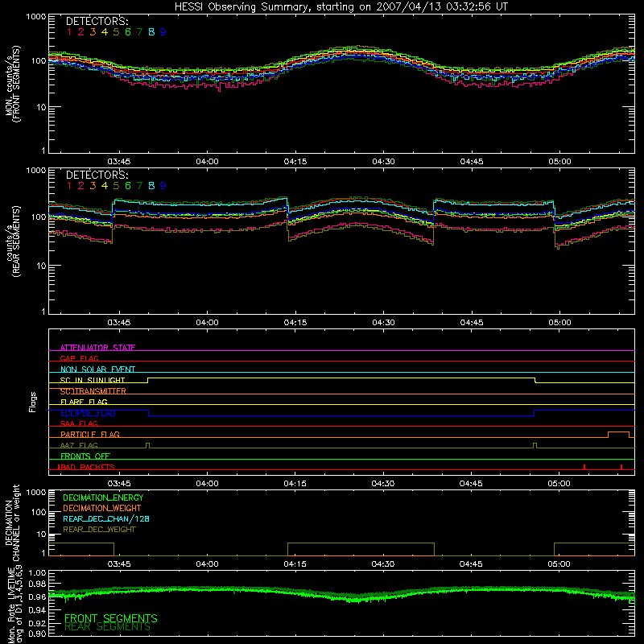Screen dimensions: 644x644
Task: Click the DECIMATION_WEIGHT legend entry
Action: pos(102,509)
